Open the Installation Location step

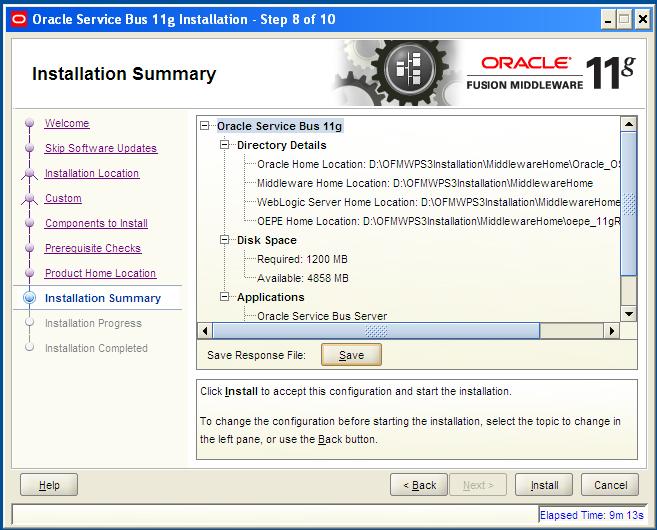(92, 173)
